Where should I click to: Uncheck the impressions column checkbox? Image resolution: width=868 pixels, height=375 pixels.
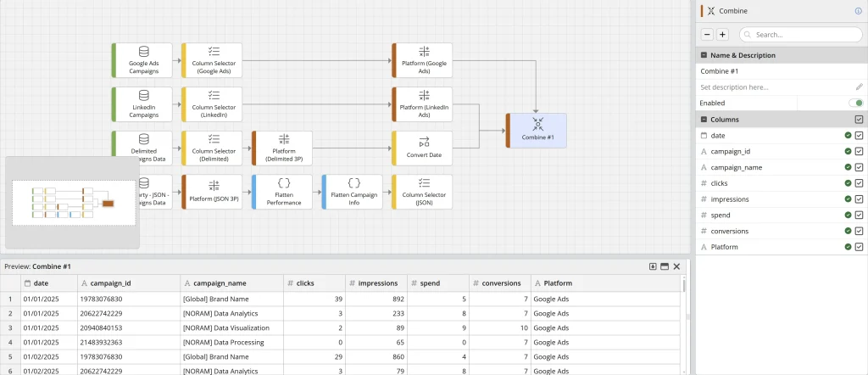tap(860, 199)
